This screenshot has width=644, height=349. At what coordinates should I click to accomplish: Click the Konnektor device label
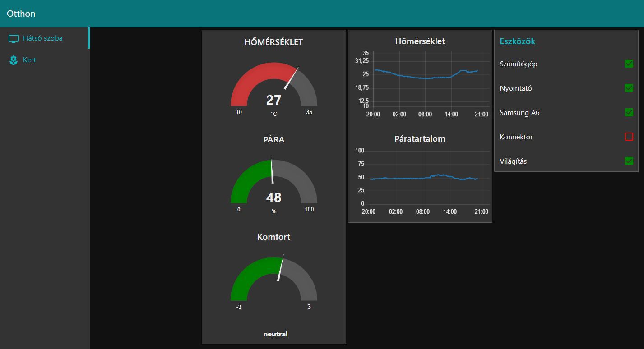pyautogui.click(x=516, y=137)
